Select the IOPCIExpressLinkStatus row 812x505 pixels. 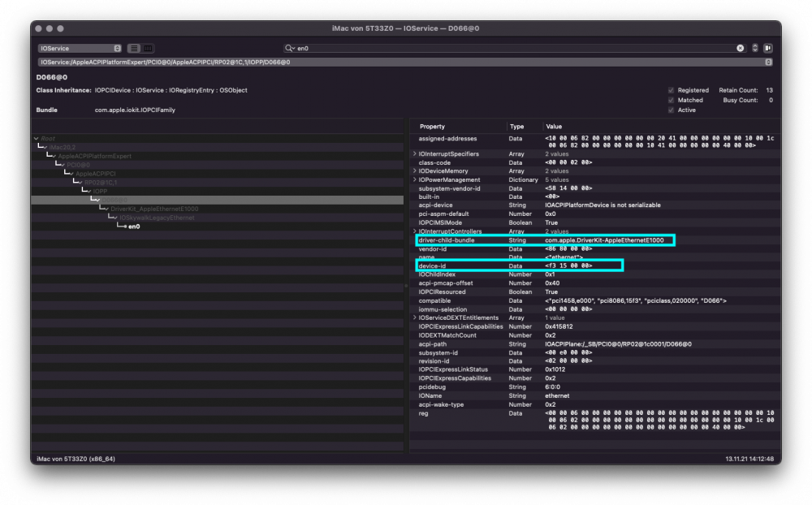coord(595,369)
